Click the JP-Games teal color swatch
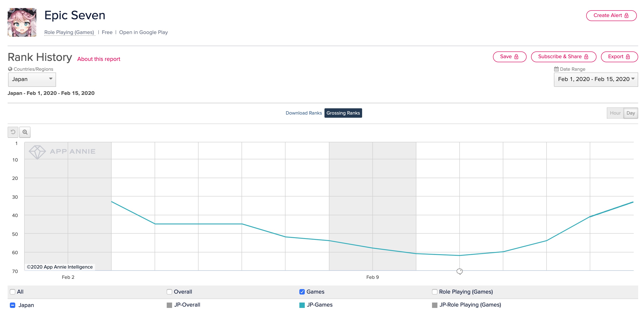The image size is (644, 320). click(302, 305)
